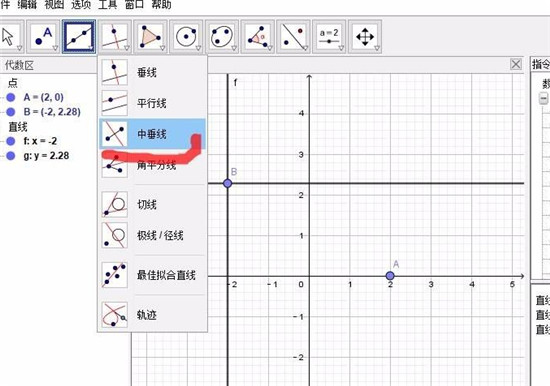
Task: Open the Move Graphics View dropdown arrow
Action: point(377,48)
